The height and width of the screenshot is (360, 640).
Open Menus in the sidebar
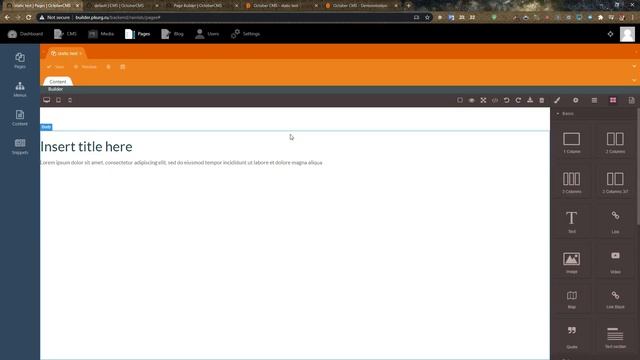coord(20,89)
